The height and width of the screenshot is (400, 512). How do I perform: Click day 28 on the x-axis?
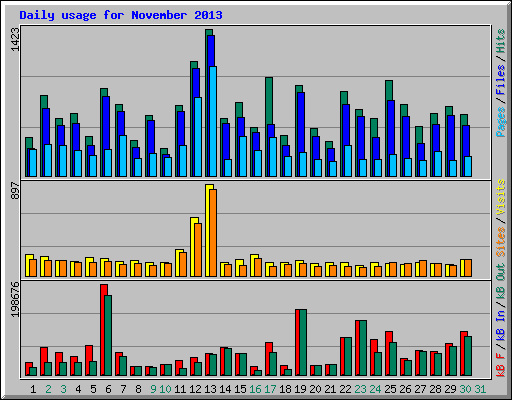coord(435,389)
